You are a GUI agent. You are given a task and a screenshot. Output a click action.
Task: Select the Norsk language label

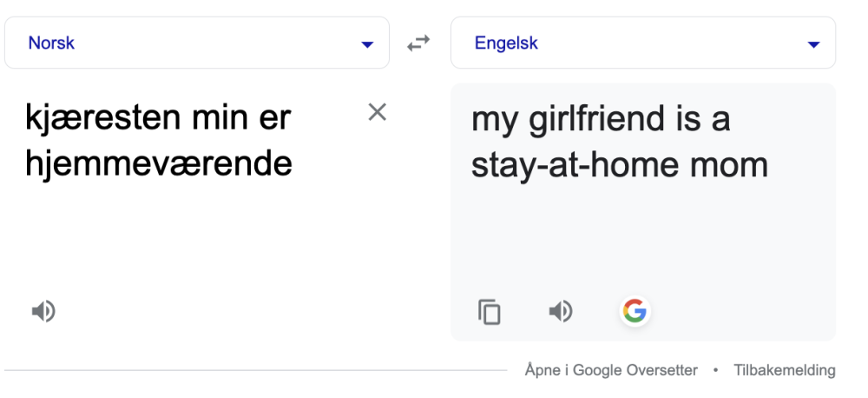[x=51, y=43]
